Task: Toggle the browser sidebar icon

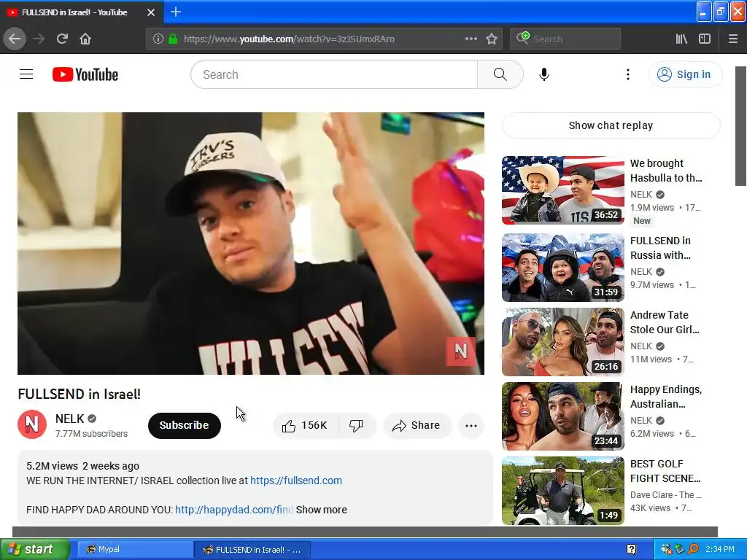Action: [x=705, y=39]
